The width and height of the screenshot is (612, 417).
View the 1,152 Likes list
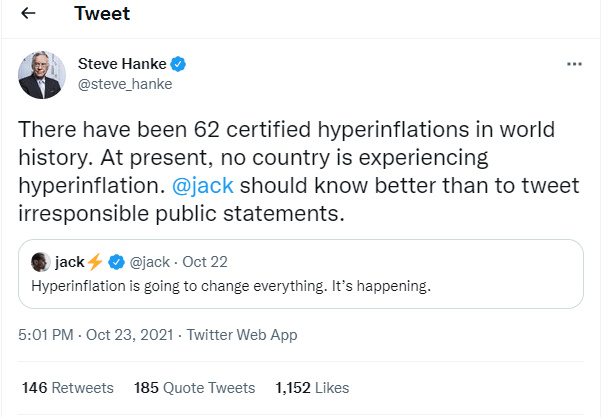click(313, 387)
